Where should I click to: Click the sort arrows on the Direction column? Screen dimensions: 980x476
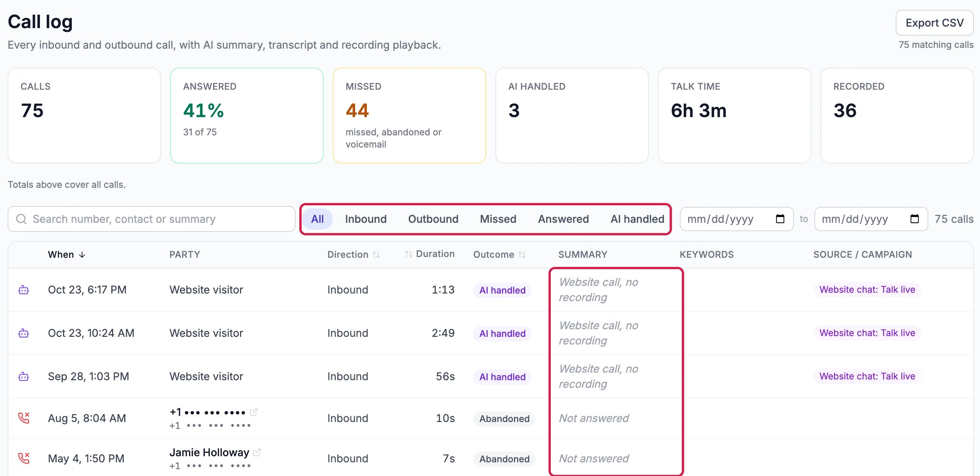point(376,255)
